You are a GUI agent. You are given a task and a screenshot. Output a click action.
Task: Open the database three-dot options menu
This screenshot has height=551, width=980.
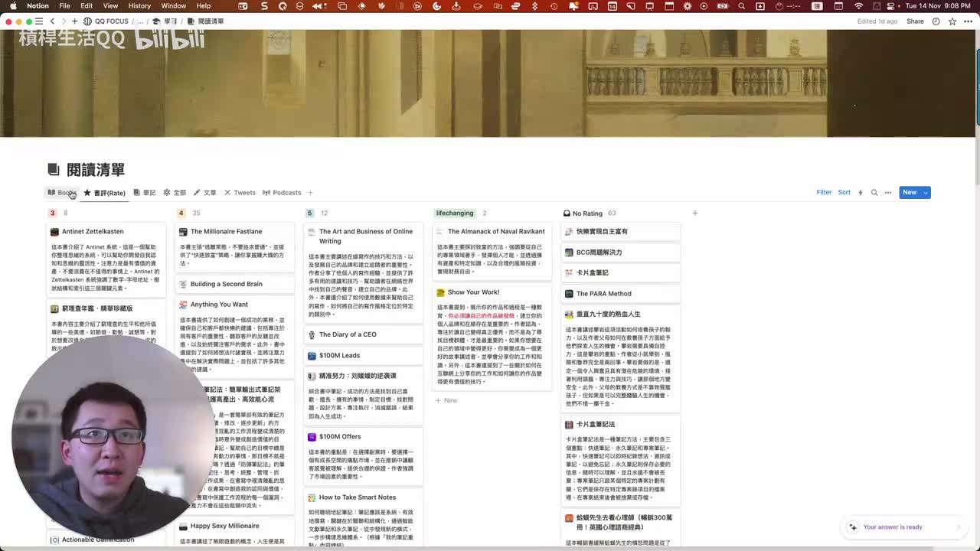point(888,193)
